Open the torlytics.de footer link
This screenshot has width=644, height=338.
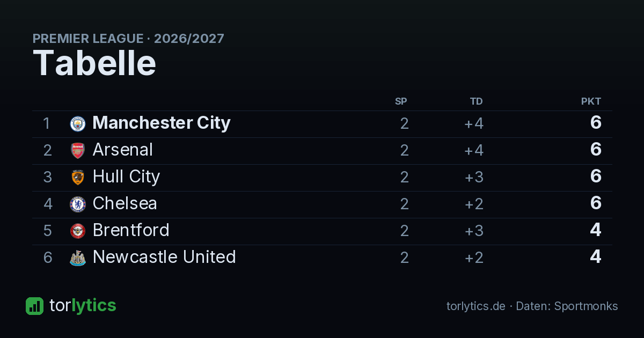[x=476, y=306]
